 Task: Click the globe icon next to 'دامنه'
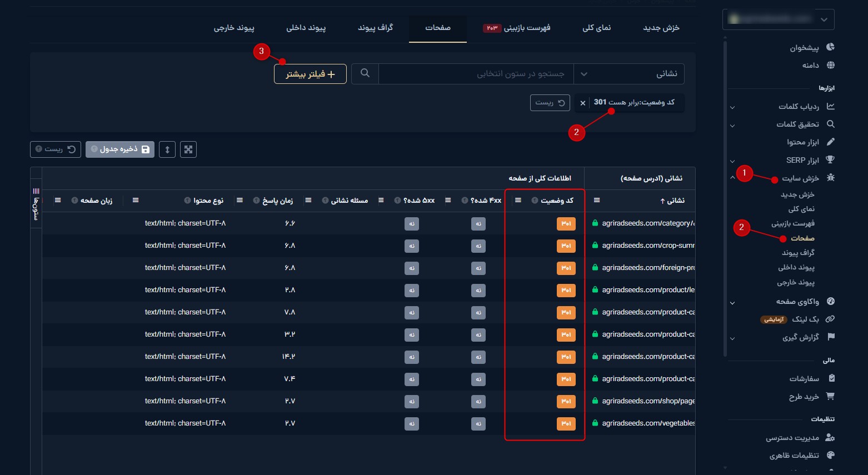click(830, 65)
